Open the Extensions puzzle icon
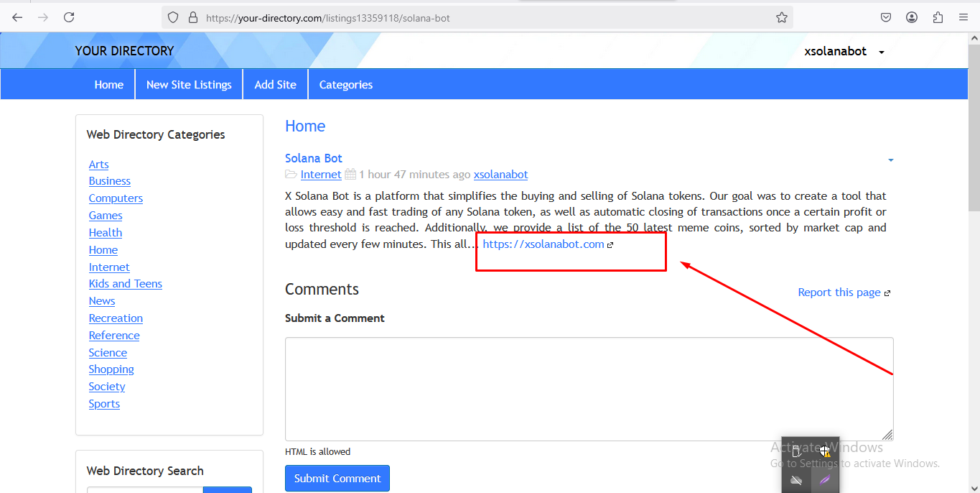 click(938, 17)
